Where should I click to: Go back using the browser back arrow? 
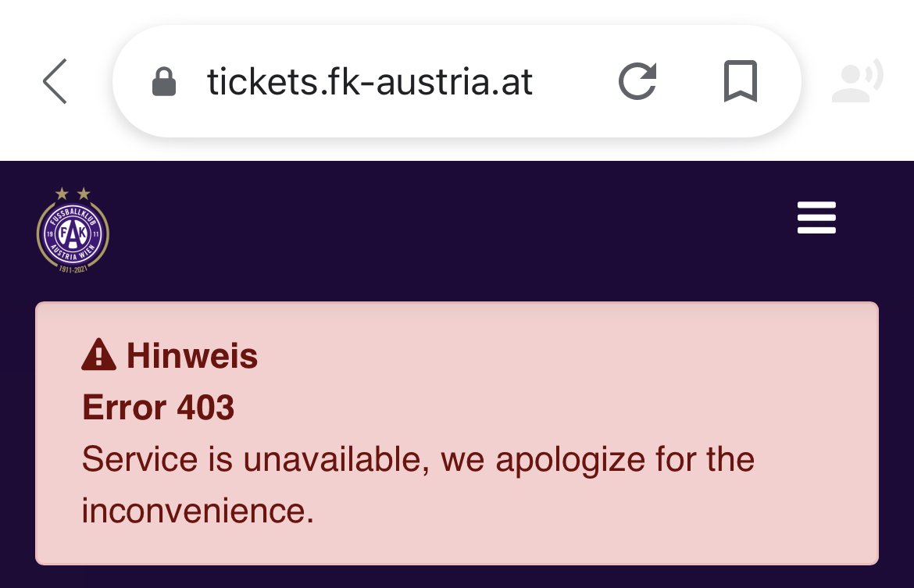55,81
